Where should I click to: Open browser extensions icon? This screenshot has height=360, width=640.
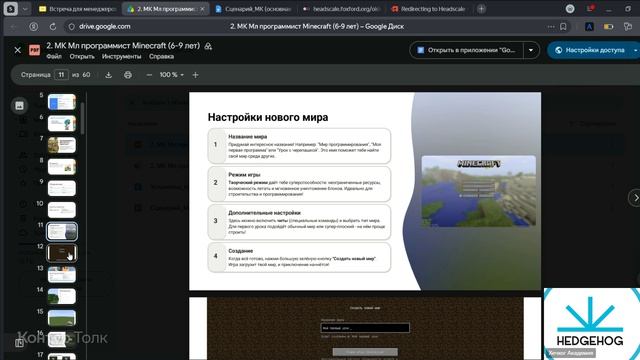pyautogui.click(x=628, y=27)
